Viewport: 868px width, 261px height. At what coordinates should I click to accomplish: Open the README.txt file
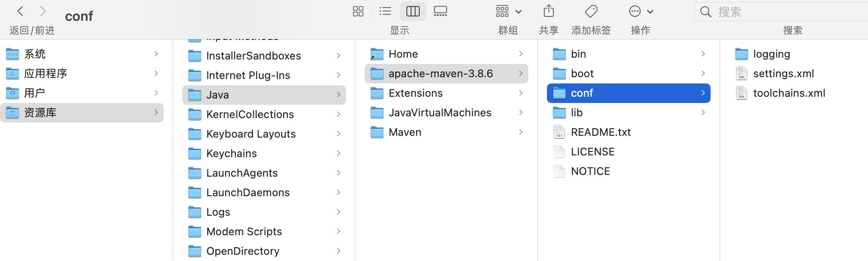600,132
